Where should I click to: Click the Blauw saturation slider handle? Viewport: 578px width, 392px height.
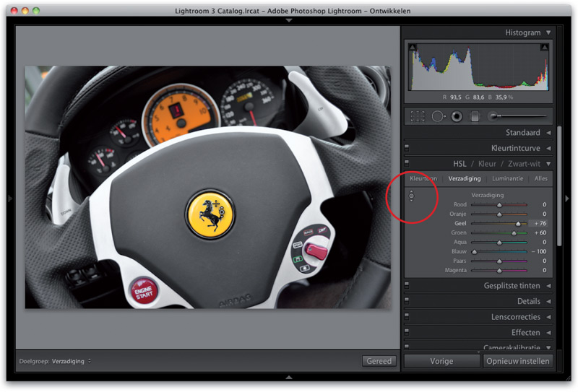point(475,252)
